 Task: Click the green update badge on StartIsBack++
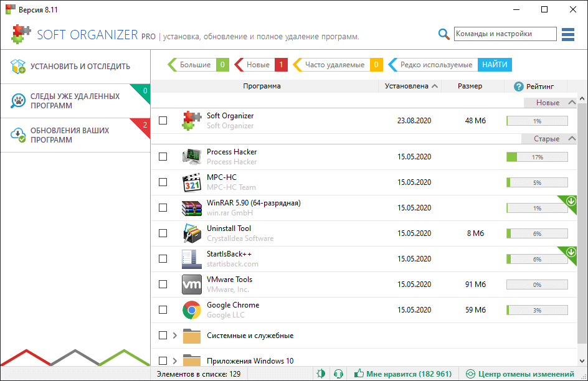pyautogui.click(x=571, y=252)
